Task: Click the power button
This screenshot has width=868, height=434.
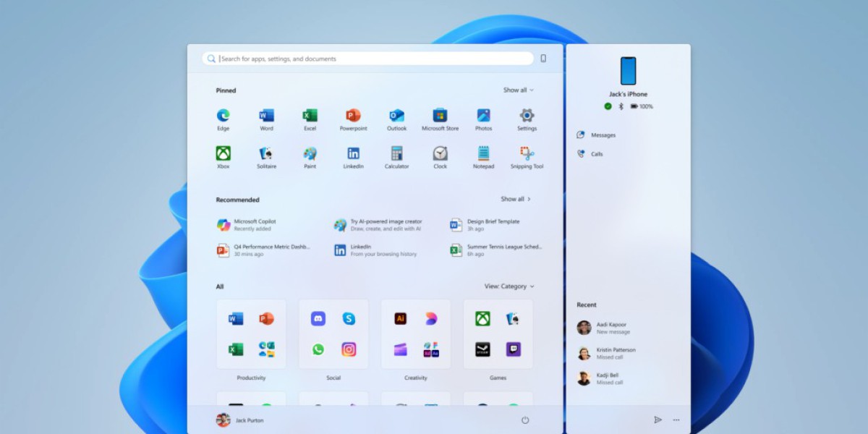Action: point(525,420)
